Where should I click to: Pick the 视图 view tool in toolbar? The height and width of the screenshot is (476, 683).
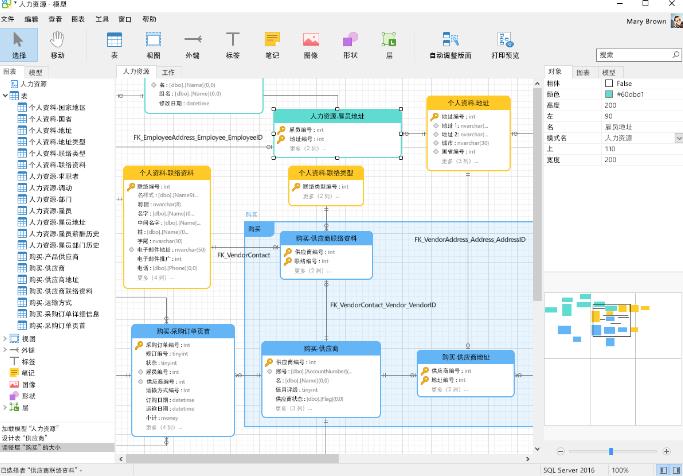[153, 45]
